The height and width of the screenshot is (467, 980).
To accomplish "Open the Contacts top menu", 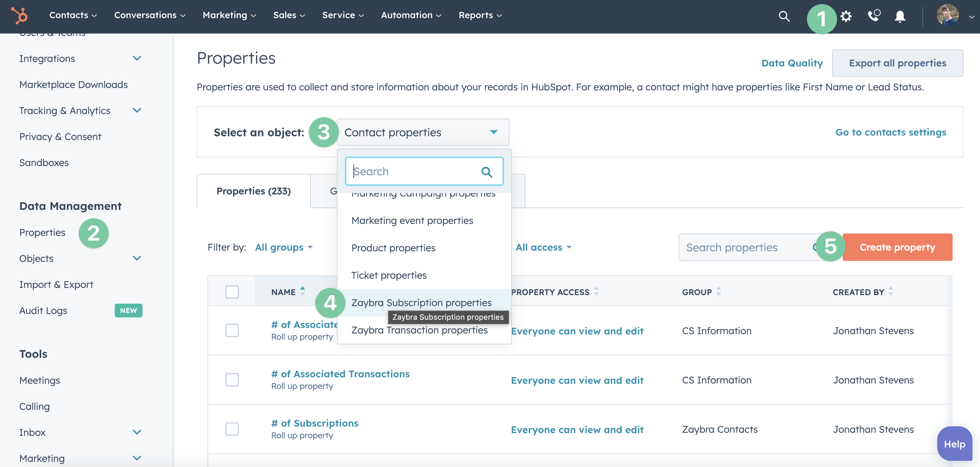I will tap(73, 15).
